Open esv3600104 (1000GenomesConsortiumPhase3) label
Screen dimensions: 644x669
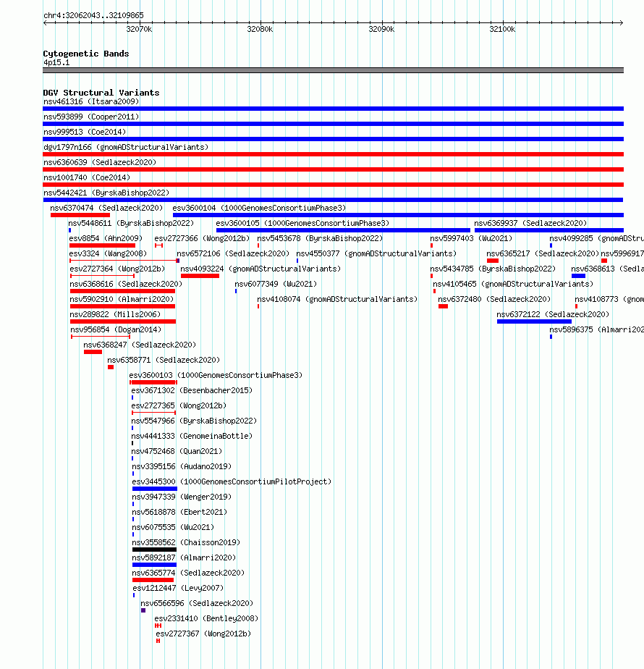(x=259, y=208)
